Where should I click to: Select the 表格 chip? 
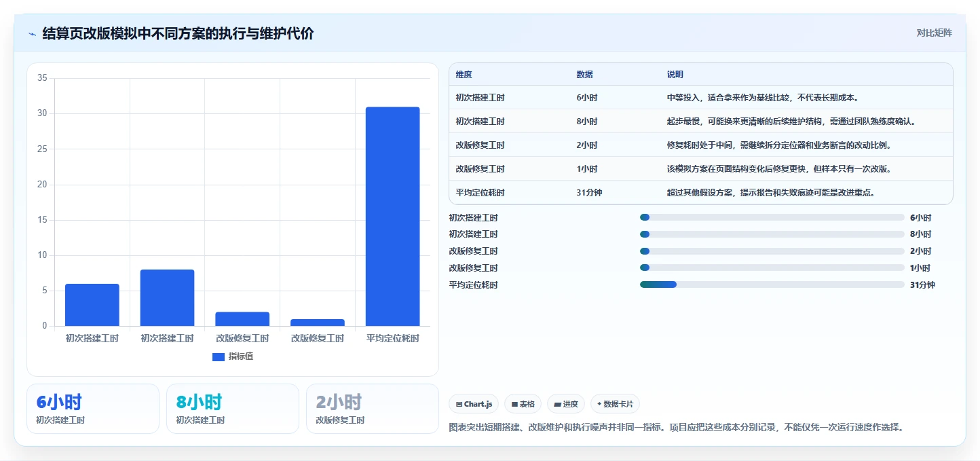[x=523, y=404]
